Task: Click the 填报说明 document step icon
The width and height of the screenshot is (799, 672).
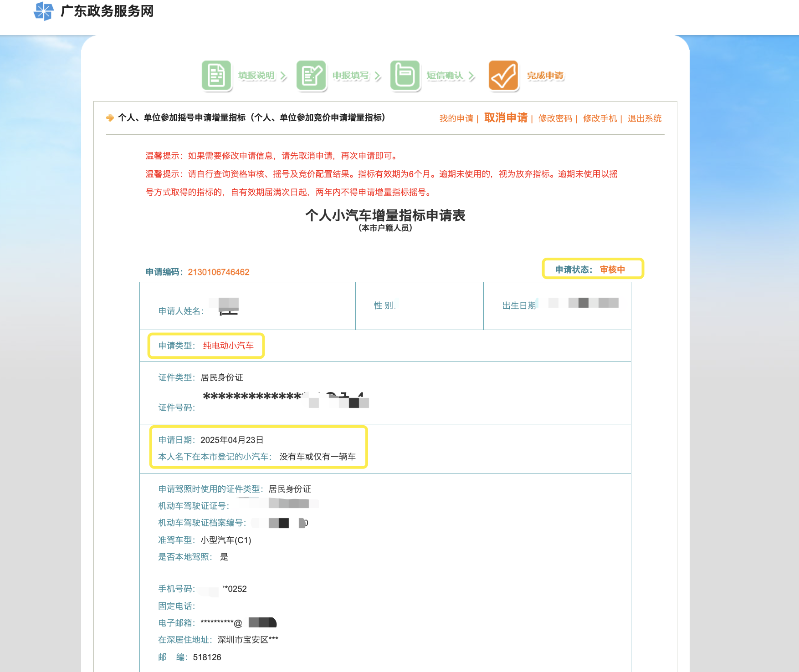Action: [216, 76]
